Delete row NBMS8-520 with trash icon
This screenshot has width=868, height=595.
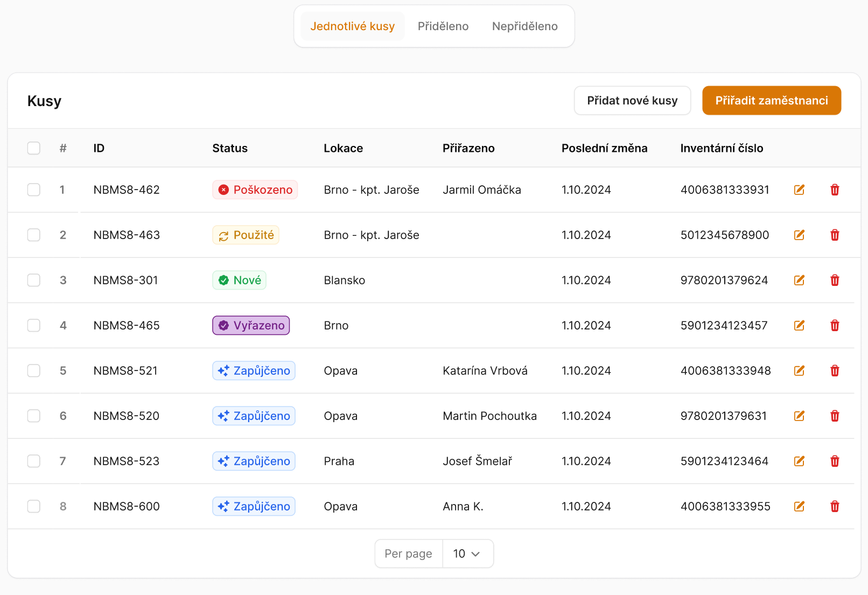click(835, 416)
